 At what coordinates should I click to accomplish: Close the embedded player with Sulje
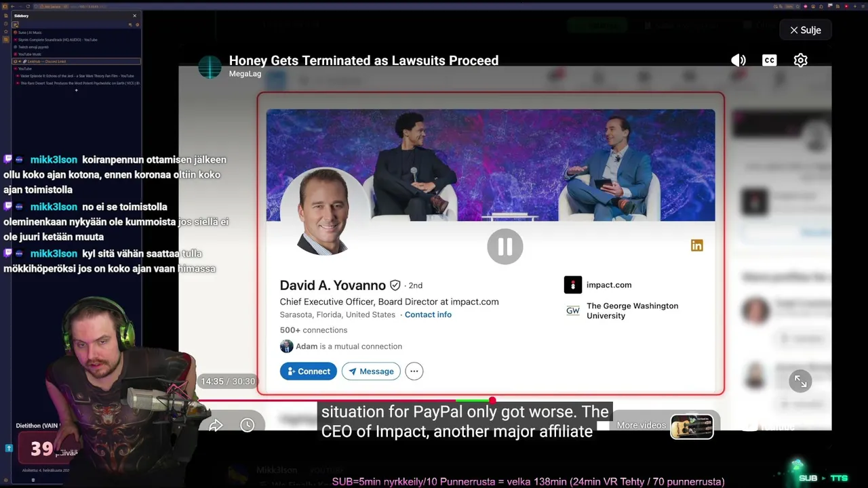click(806, 30)
